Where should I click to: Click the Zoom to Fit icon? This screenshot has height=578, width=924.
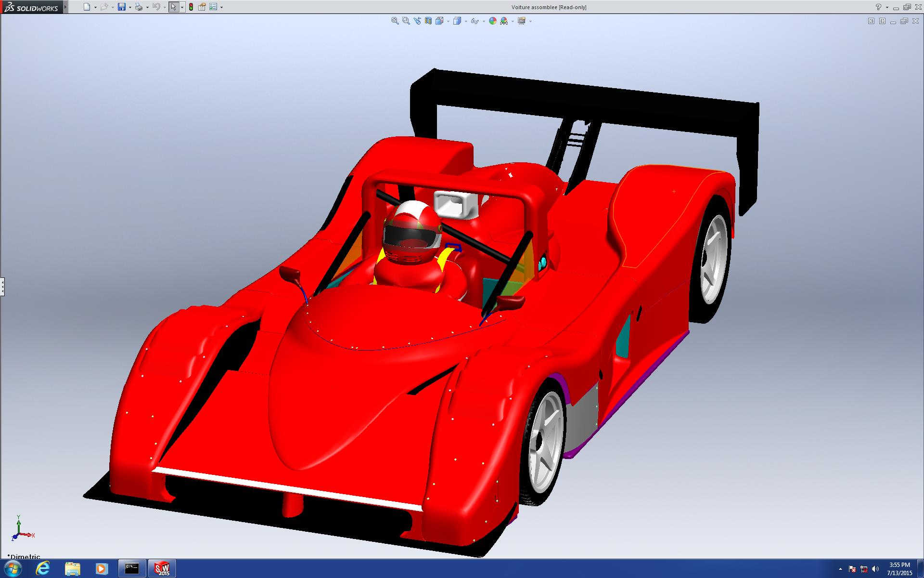point(395,21)
